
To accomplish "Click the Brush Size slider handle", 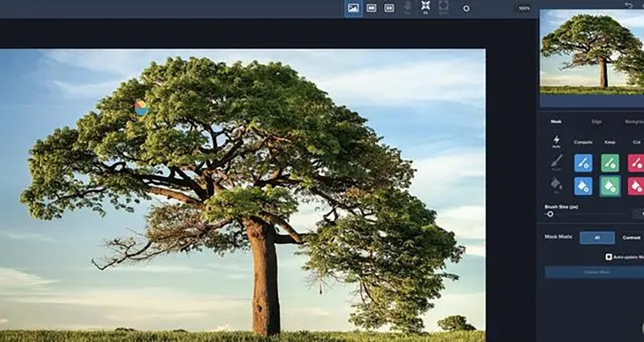I will pos(550,214).
